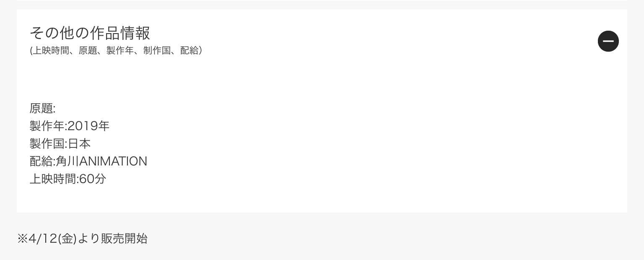
Task: Click the 2019年 production year value
Action: 88,126
